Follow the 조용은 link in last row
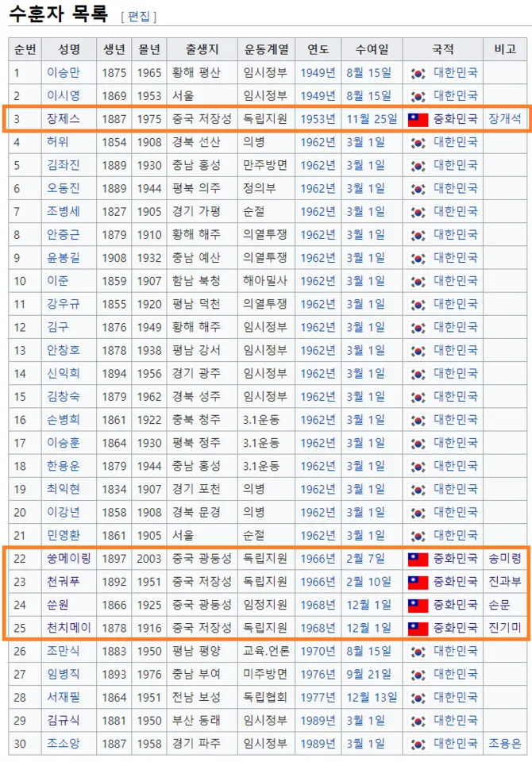Screen dimensions: 532x762 coord(505,744)
